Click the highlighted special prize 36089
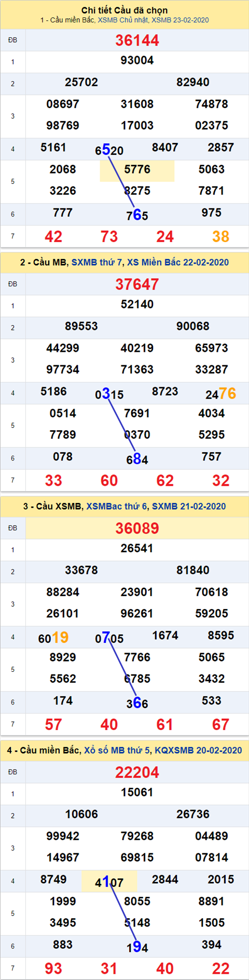 (x=137, y=528)
